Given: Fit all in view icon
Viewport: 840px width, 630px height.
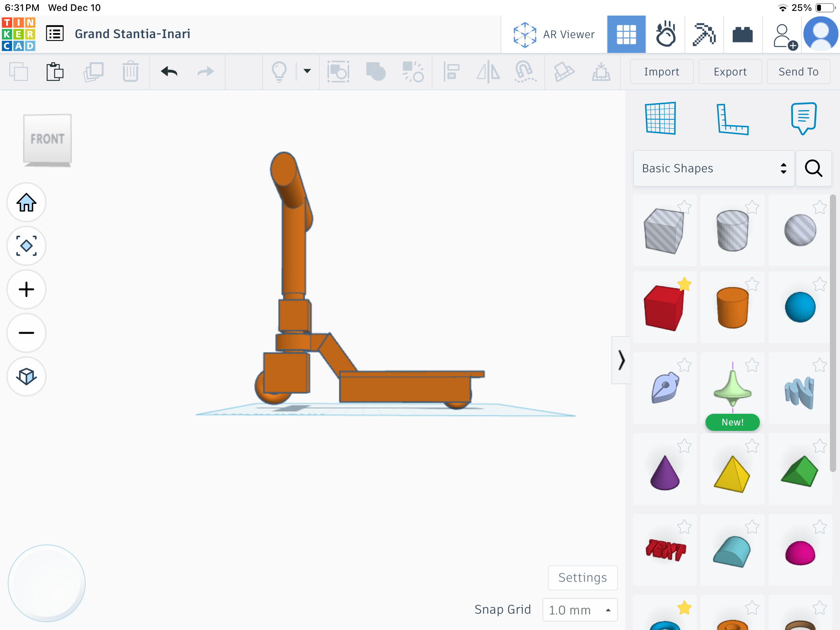Looking at the screenshot, I should [26, 246].
